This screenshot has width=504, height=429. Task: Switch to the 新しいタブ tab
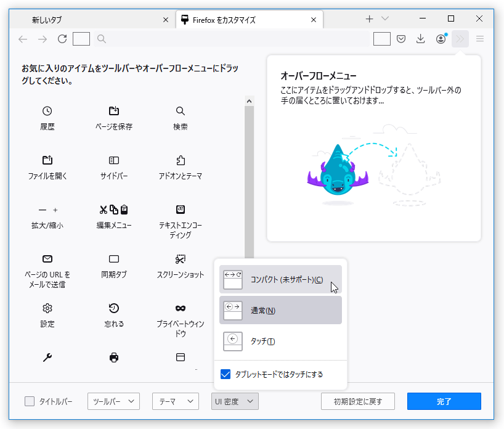click(92, 20)
